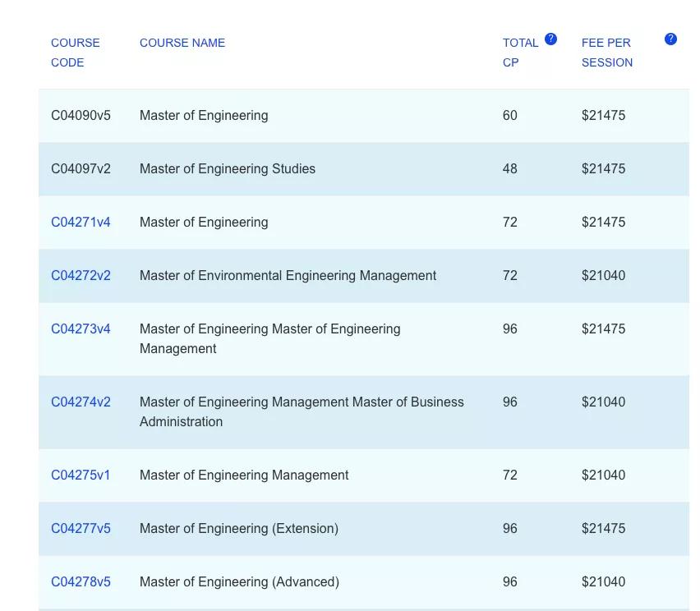
Task: Open course code C04274v2 link
Action: tap(81, 402)
